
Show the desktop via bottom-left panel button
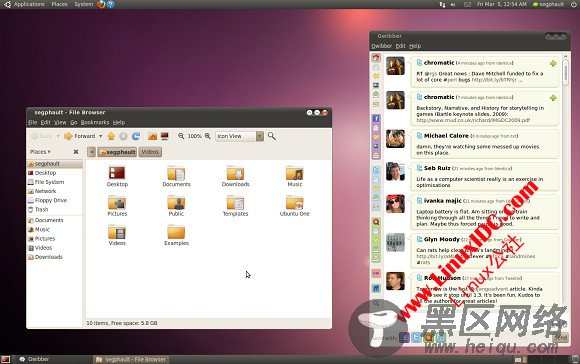[x=6, y=359]
